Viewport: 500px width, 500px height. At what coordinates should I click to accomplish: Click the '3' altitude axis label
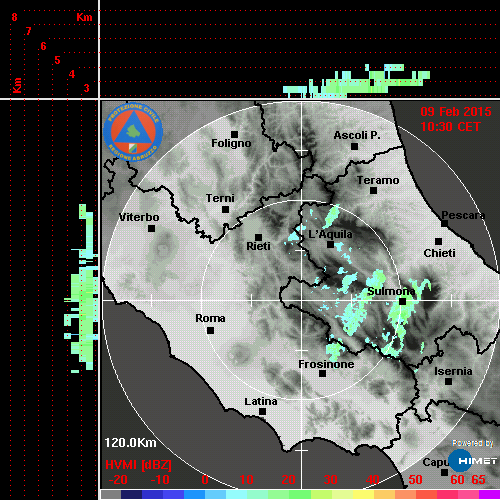click(86, 88)
